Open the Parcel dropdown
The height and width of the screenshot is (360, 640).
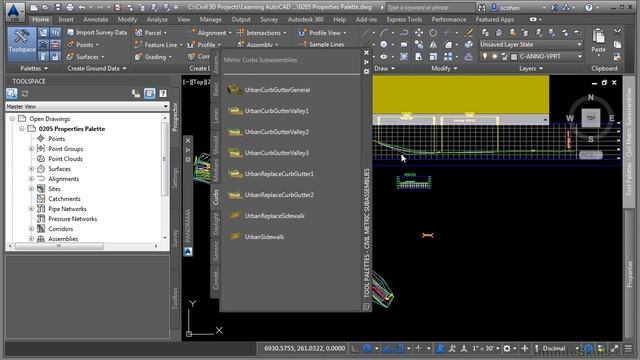click(x=151, y=32)
